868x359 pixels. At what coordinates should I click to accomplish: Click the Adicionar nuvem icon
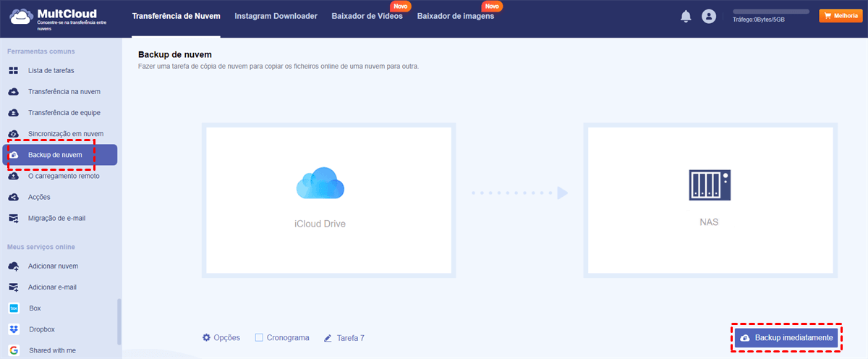tap(13, 266)
